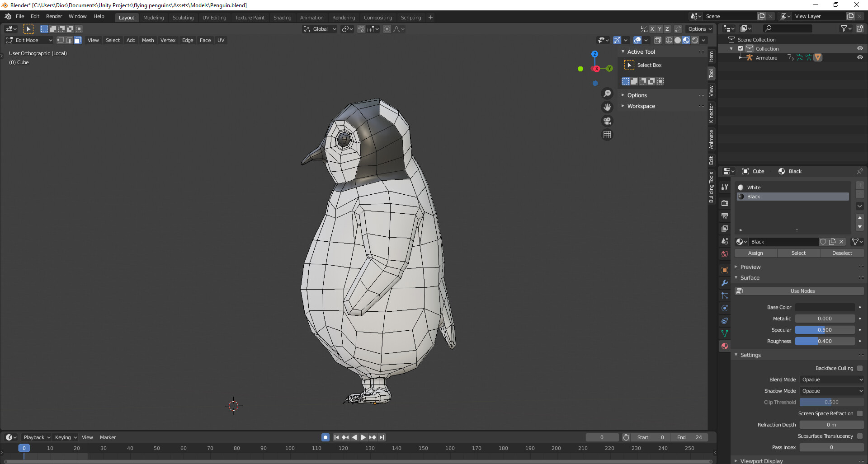Viewport: 868px width, 464px height.
Task: Select the Material Properties sphere icon
Action: 725,346
